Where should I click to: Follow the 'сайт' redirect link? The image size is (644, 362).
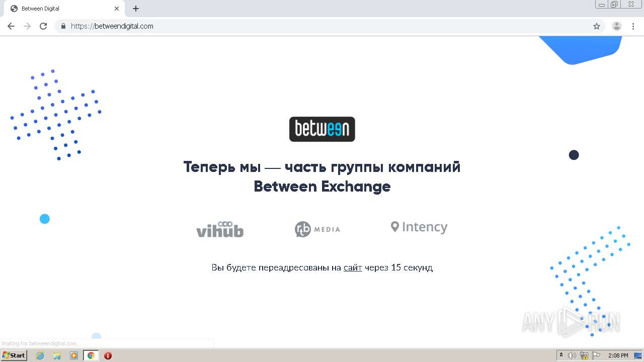coord(353,267)
